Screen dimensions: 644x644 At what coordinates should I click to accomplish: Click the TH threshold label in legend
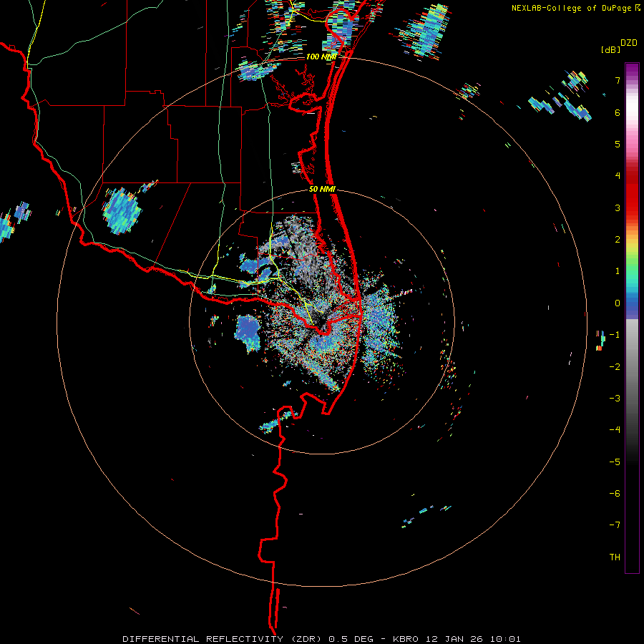pos(615,557)
